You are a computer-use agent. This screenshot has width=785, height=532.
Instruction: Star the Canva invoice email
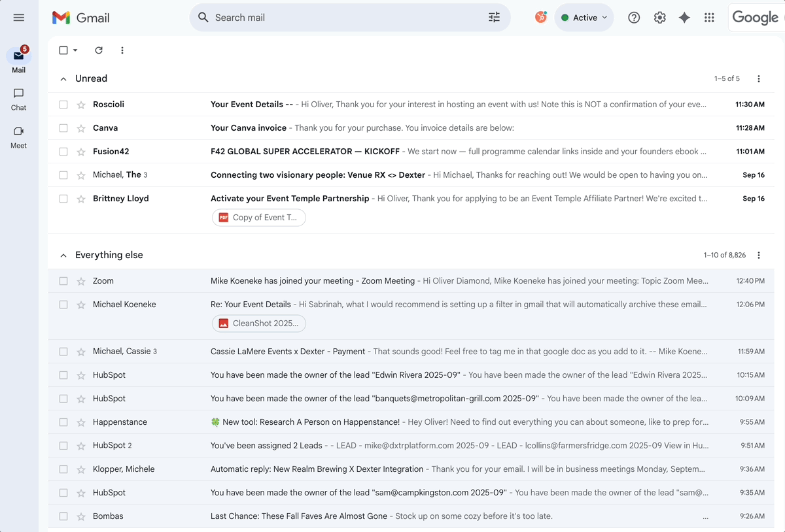[x=81, y=128]
